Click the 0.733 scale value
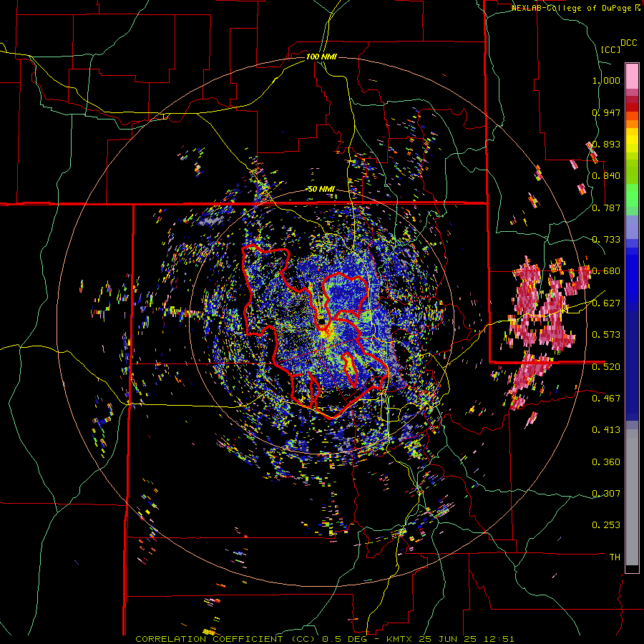The height and width of the screenshot is (644, 644). click(x=606, y=240)
